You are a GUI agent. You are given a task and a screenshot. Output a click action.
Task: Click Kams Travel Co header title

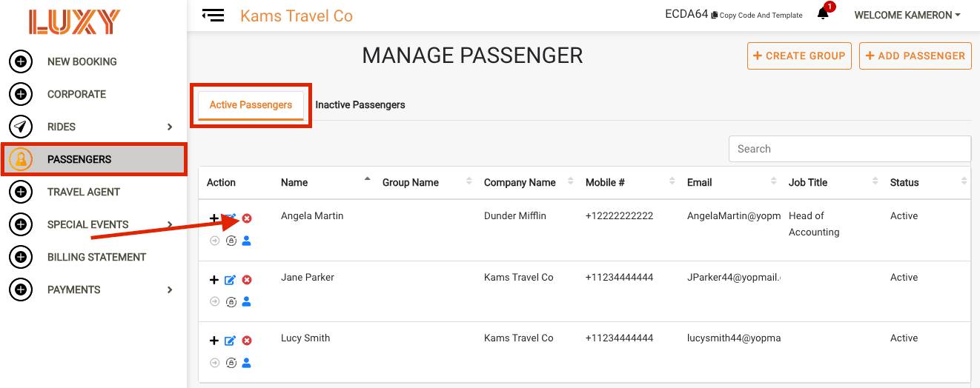[x=297, y=16]
